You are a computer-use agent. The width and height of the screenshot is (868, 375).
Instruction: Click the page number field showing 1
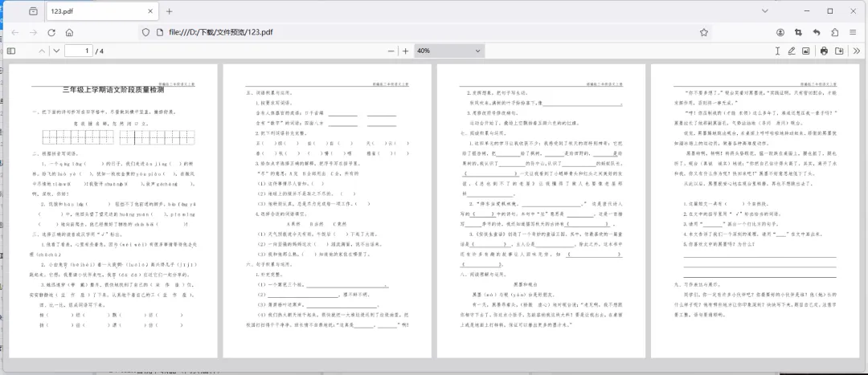78,51
